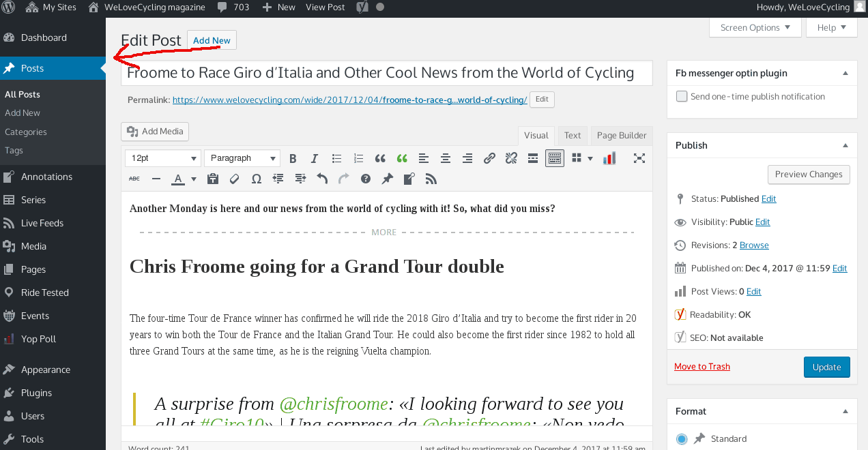
Task: Apply the text color (underlined A)
Action: tap(178, 179)
